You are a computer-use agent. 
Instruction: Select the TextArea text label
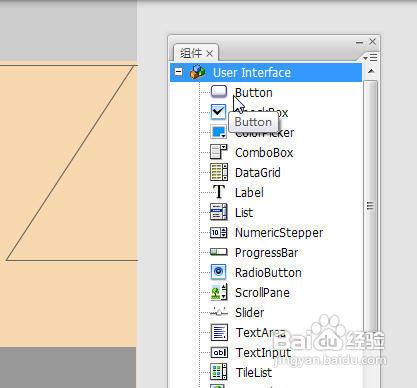click(261, 332)
